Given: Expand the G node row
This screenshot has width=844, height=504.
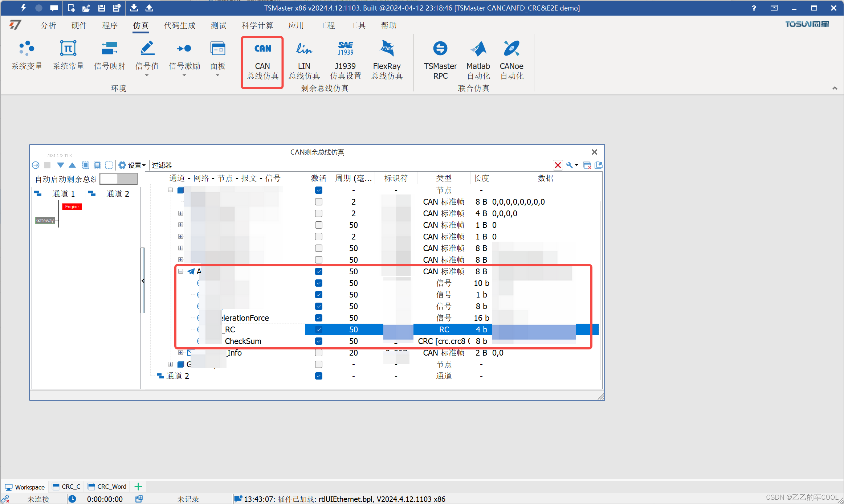Looking at the screenshot, I should click(170, 364).
